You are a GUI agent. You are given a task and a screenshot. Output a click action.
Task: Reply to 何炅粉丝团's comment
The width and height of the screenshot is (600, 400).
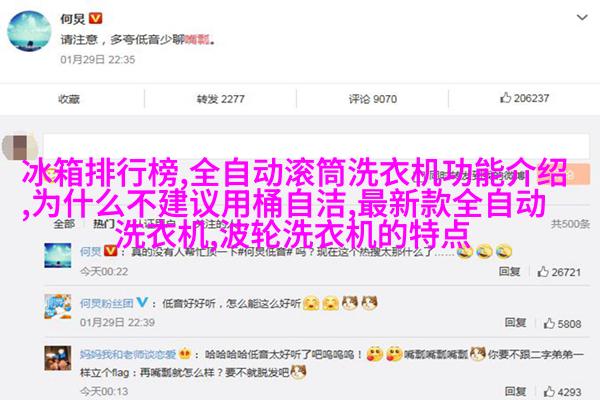click(515, 323)
